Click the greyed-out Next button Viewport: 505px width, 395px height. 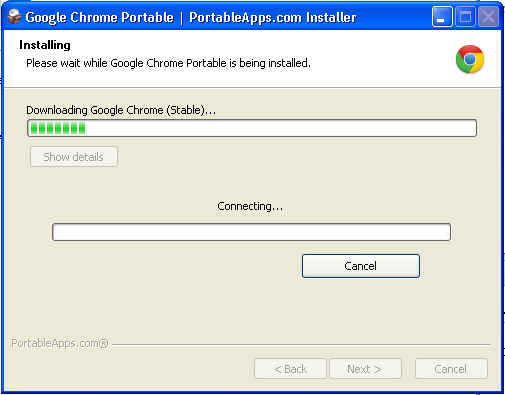tap(365, 369)
